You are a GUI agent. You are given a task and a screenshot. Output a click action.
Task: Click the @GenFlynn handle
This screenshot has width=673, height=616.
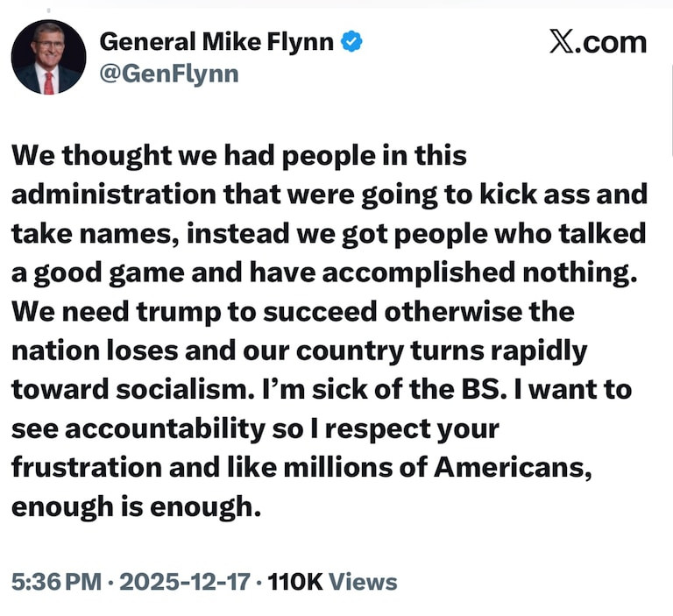[x=169, y=74]
